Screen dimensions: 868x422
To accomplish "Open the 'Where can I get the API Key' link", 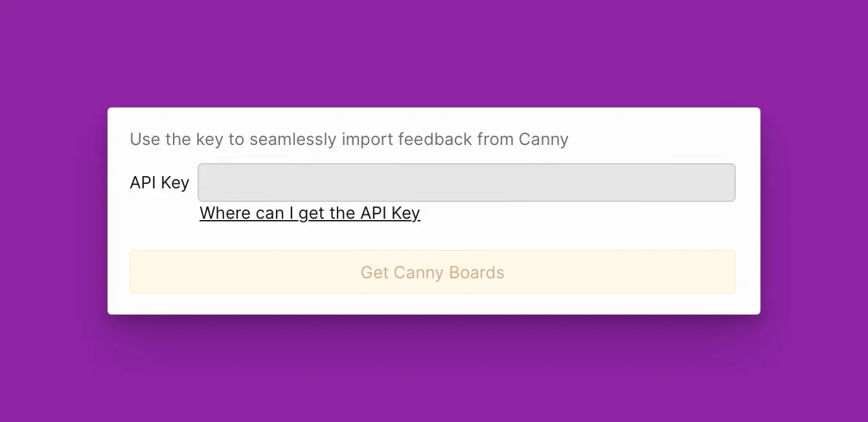I will 310,213.
